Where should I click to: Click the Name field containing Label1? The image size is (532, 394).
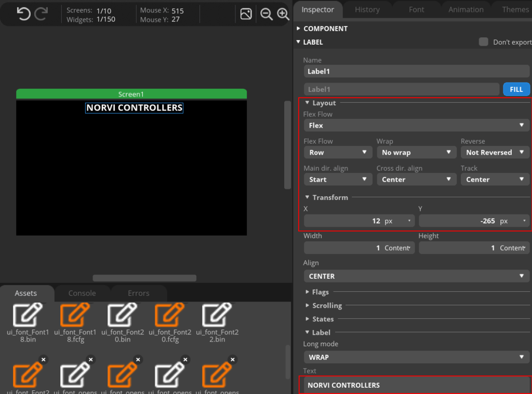[x=416, y=72]
